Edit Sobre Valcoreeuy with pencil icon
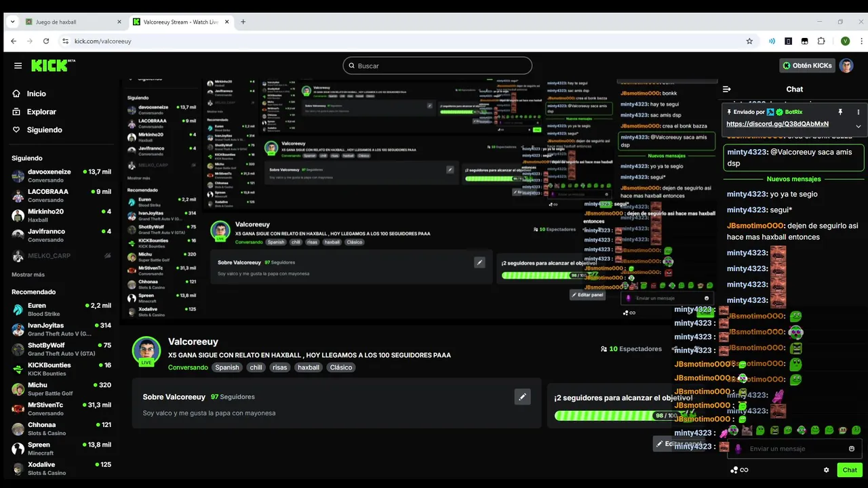868x488 pixels. pyautogui.click(x=522, y=396)
